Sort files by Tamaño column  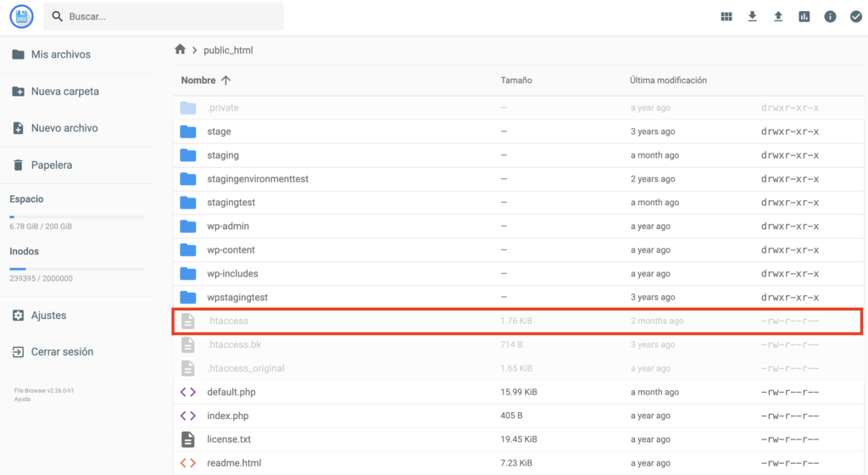[516, 81]
